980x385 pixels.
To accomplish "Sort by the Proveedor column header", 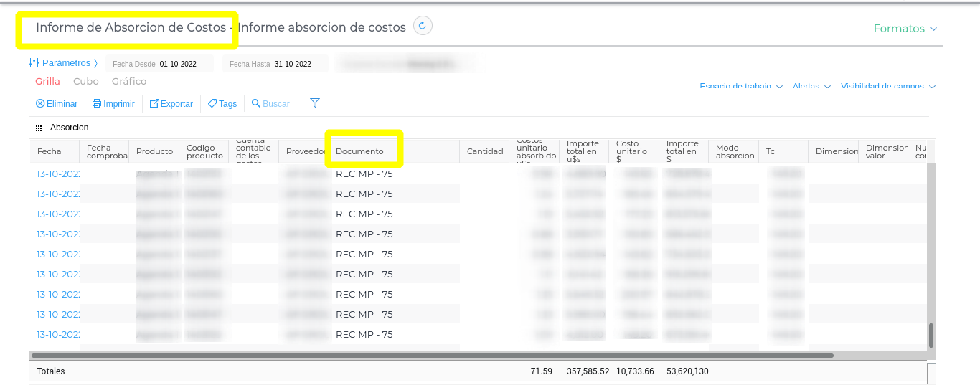I will [303, 151].
